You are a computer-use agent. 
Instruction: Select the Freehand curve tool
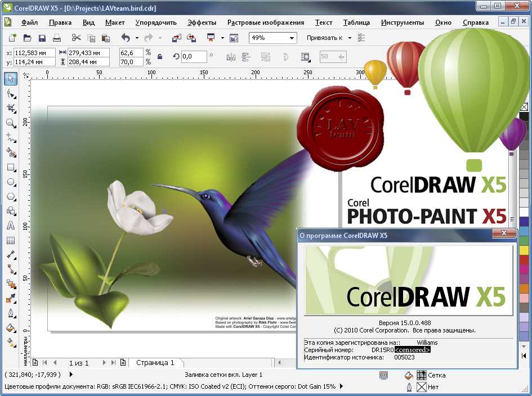coord(11,138)
